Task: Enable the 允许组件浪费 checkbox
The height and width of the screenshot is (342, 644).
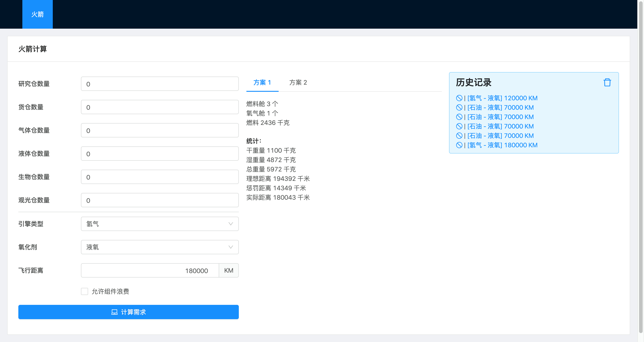Action: pyautogui.click(x=85, y=291)
